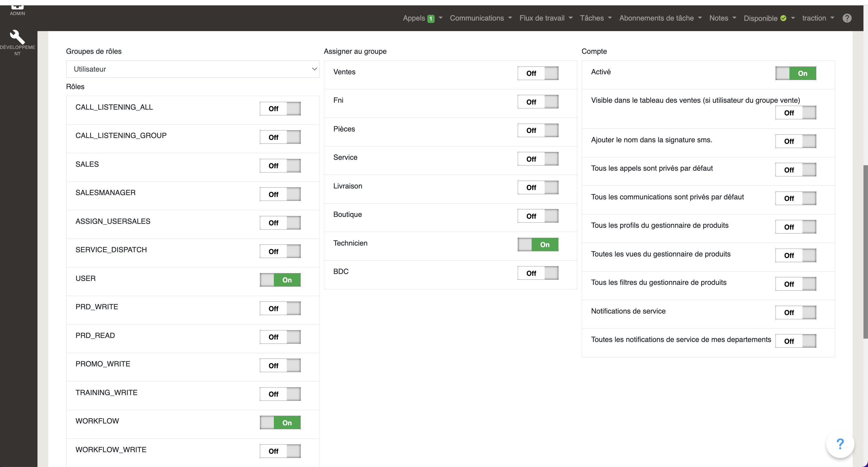
Task: Open the Notes dropdown menu
Action: coord(723,18)
